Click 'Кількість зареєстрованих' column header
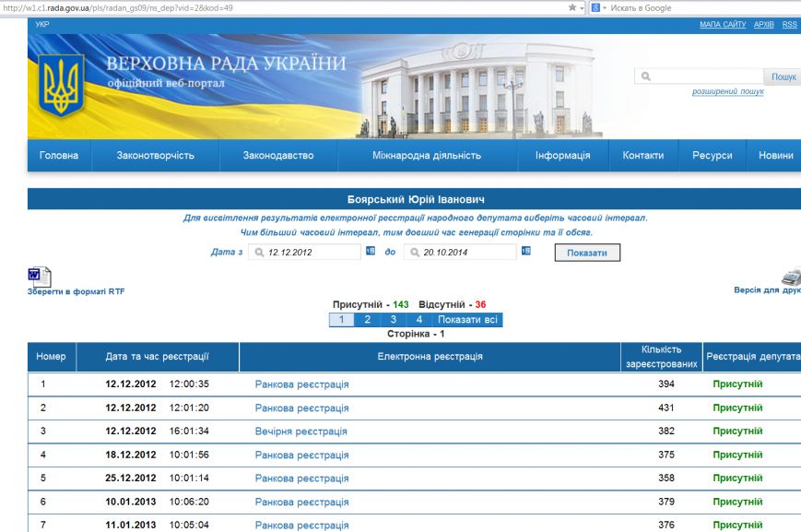Image resolution: width=801 pixels, height=532 pixels. coord(662,357)
